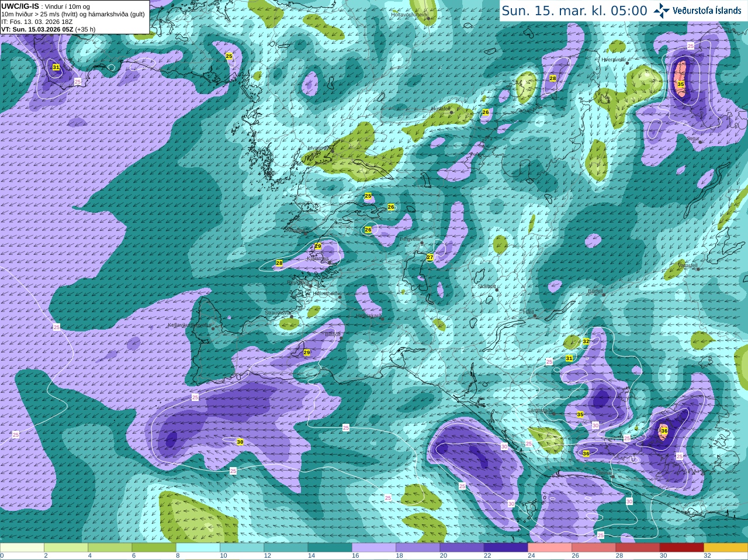Click the Setur station label
Image resolution: width=748 pixels, height=560 pixels.
[x=693, y=139]
